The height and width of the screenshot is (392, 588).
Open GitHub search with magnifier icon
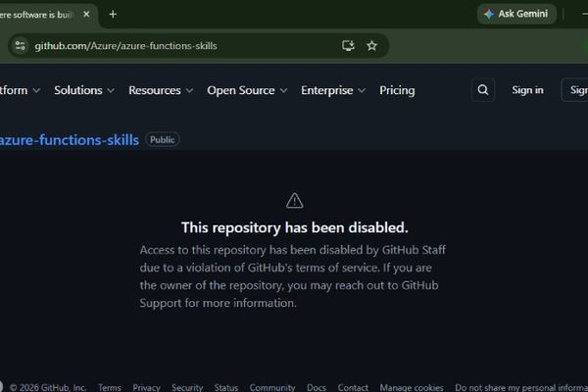coord(483,90)
